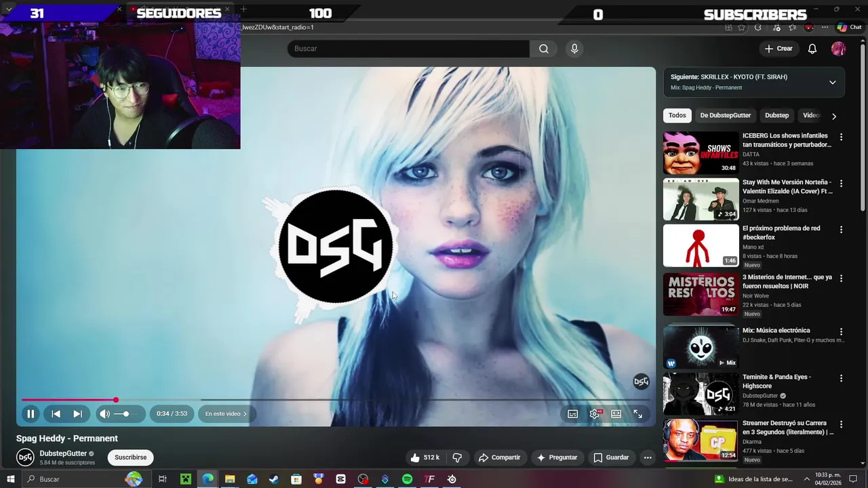This screenshot has width=868, height=488.
Task: Open the Edge split screen icon
Action: [728, 27]
